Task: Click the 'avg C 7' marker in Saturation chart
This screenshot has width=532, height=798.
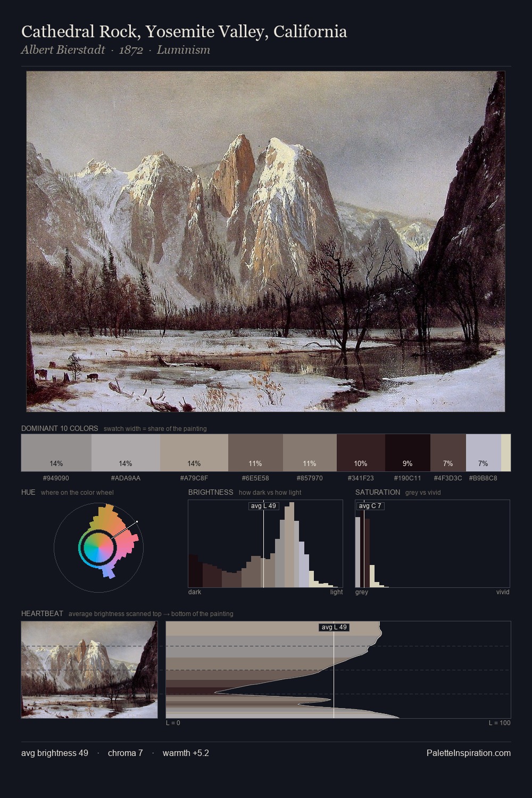Action: (x=370, y=506)
